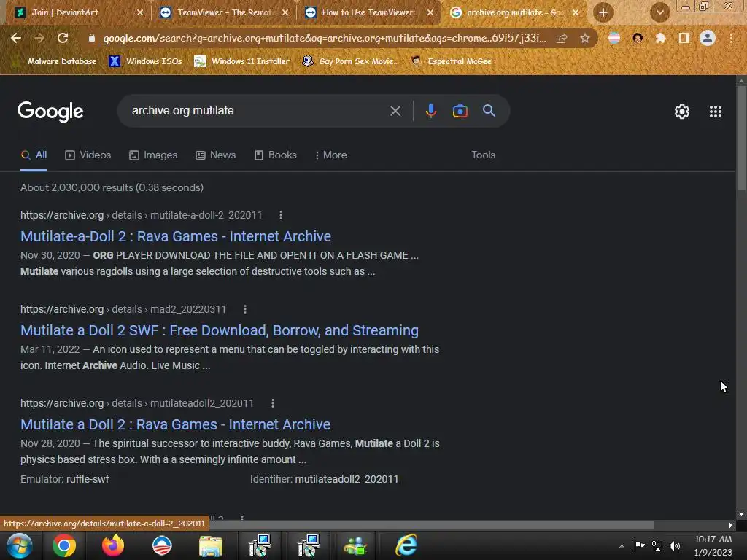Image resolution: width=747 pixels, height=560 pixels.
Task: Toggle the Chrome side panel icon
Action: pyautogui.click(x=684, y=38)
